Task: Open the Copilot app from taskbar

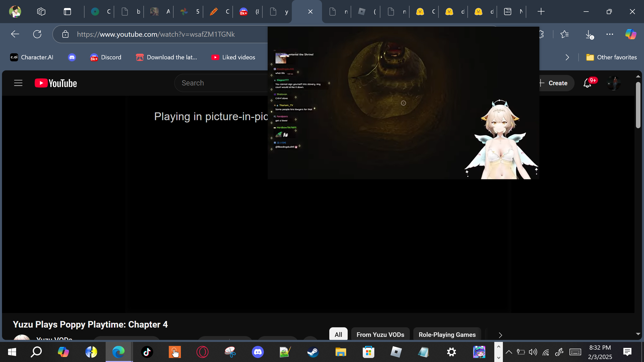Action: tap(63, 352)
